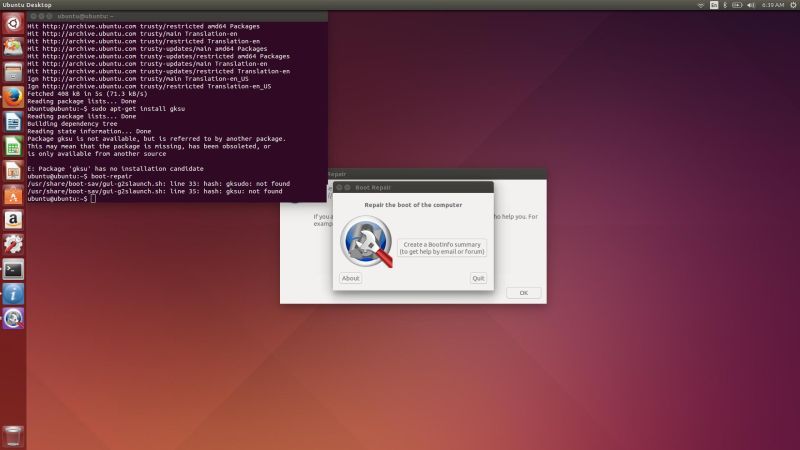This screenshot has width=800, height=450.
Task: Open the Amazon launcher icon
Action: [13, 220]
